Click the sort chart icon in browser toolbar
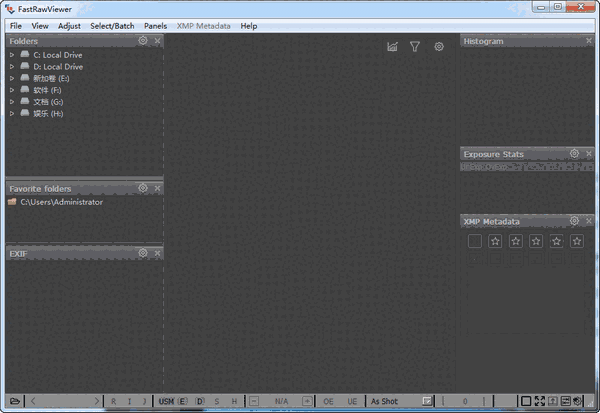Screen dimensions: 600x413 coord(393,47)
